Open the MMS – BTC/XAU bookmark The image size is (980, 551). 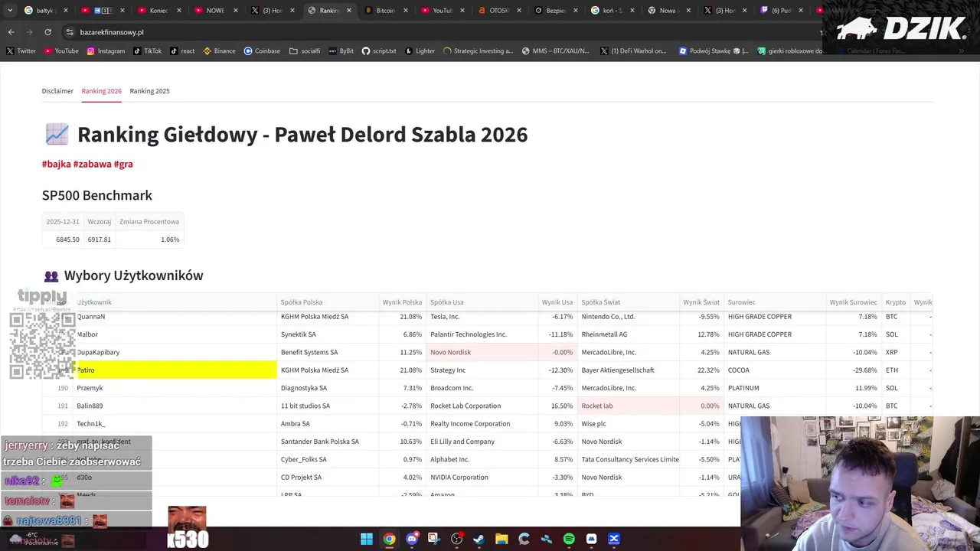point(555,51)
